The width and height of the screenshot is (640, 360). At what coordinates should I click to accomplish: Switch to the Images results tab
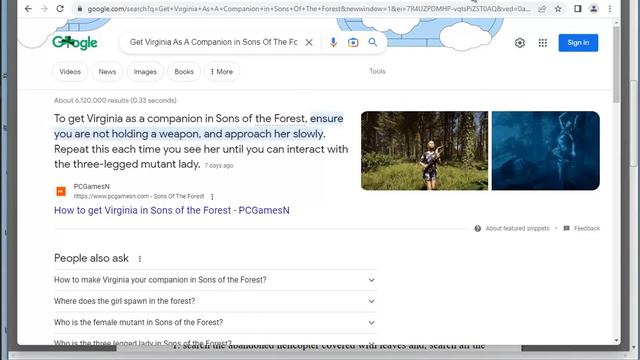pos(145,72)
